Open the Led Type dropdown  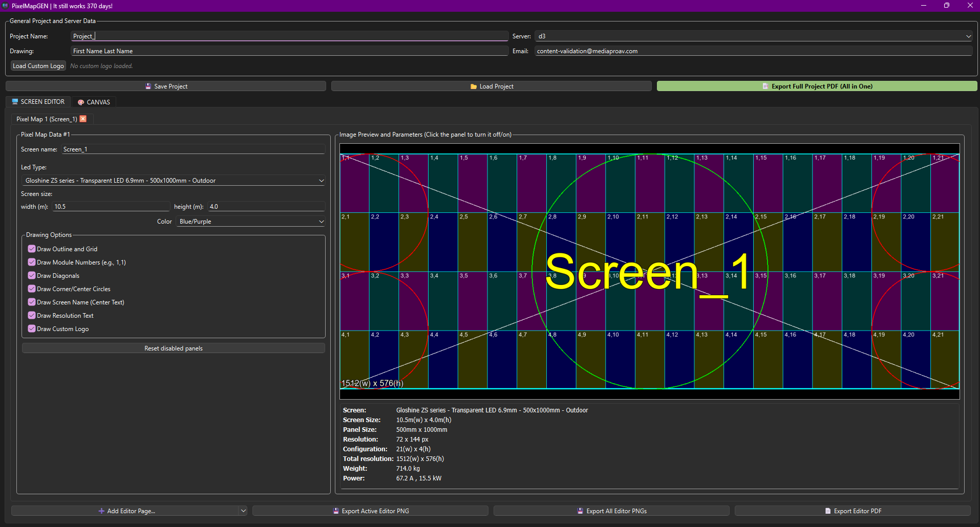(173, 181)
